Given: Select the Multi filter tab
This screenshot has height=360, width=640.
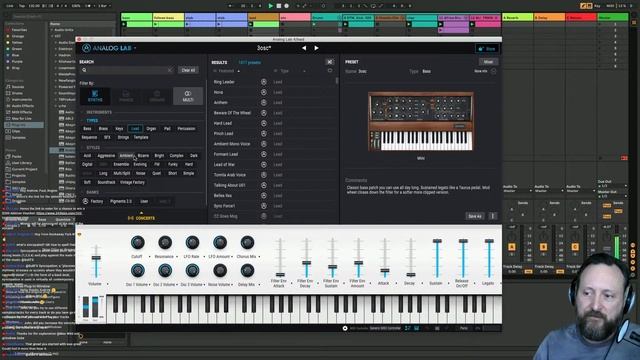Looking at the screenshot, I should [x=188, y=96].
